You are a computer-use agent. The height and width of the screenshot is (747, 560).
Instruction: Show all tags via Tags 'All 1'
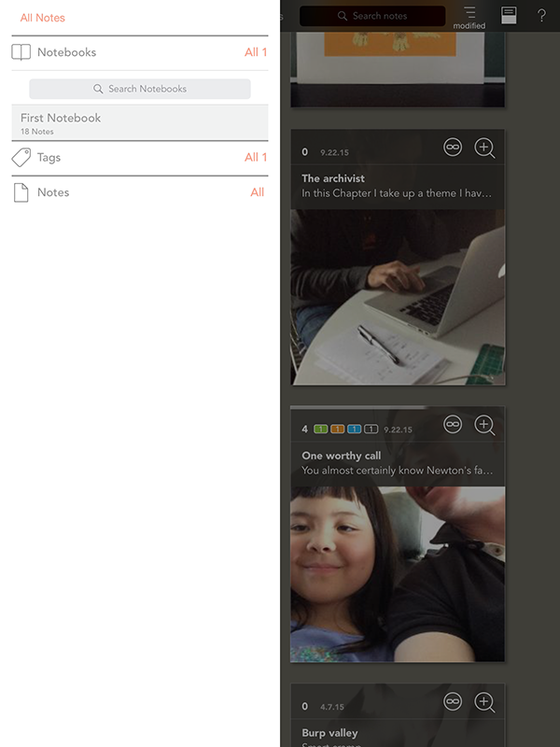(x=256, y=157)
